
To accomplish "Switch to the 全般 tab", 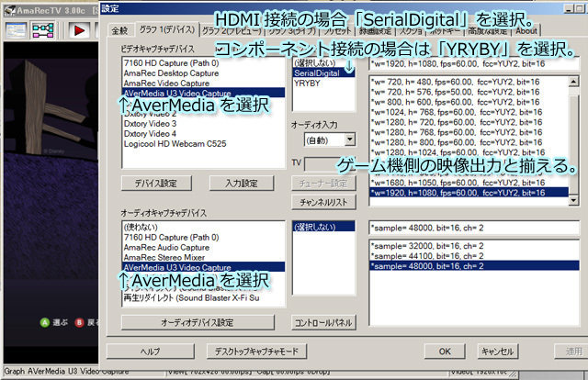I will [120, 30].
